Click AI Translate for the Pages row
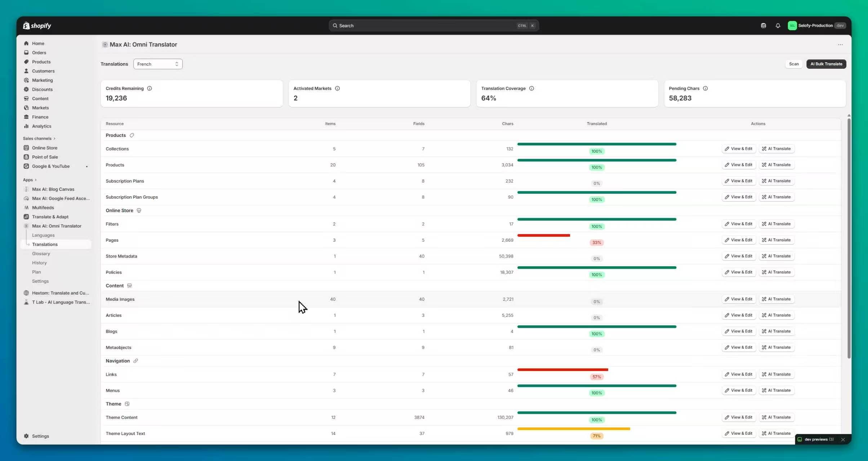 point(776,240)
